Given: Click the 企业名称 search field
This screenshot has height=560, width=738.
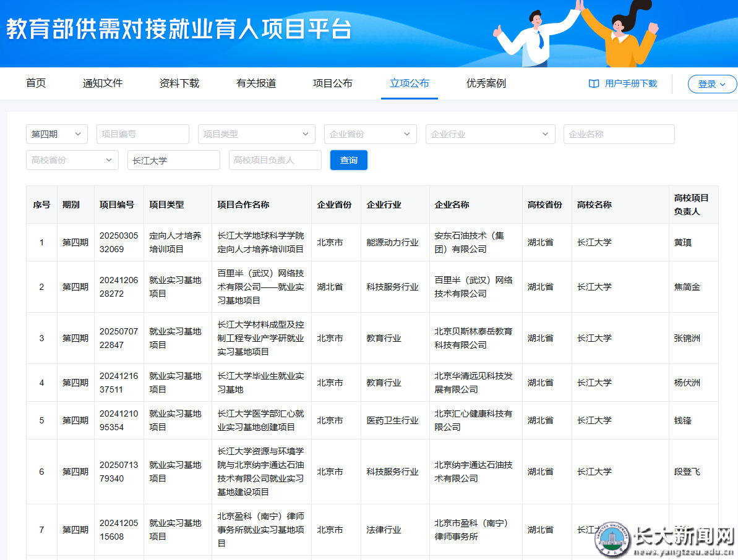Looking at the screenshot, I should [x=619, y=134].
